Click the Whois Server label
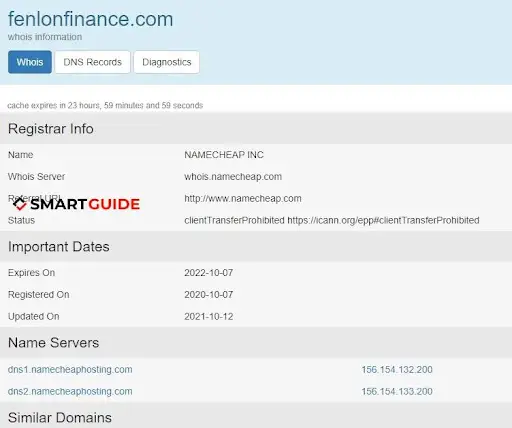Image resolution: width=512 pixels, height=428 pixels. tap(36, 177)
